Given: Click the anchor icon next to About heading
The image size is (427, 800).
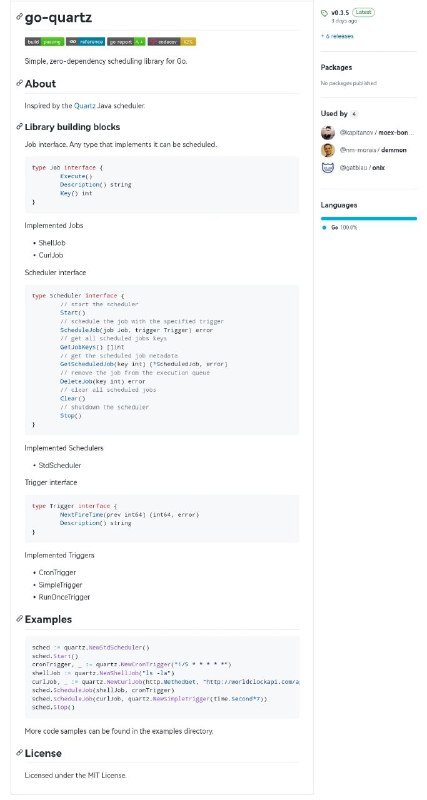Looking at the screenshot, I should [19, 83].
